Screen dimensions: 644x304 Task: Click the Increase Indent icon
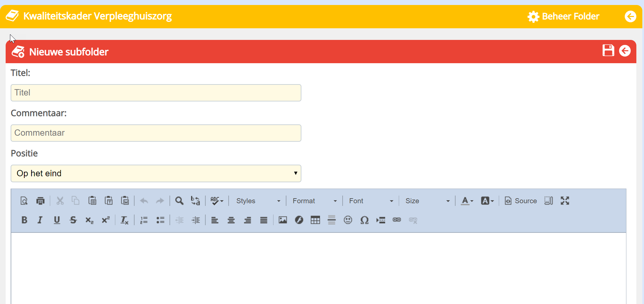tap(196, 220)
